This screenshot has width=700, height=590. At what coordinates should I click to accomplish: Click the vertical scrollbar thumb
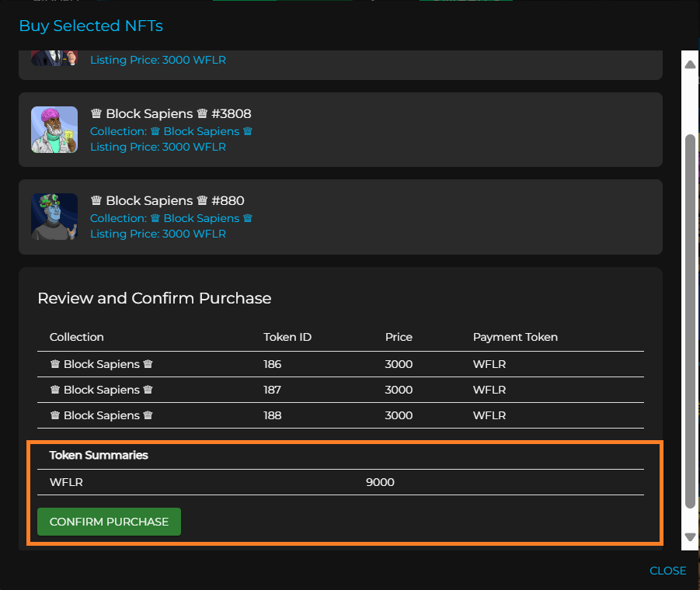coord(690,318)
